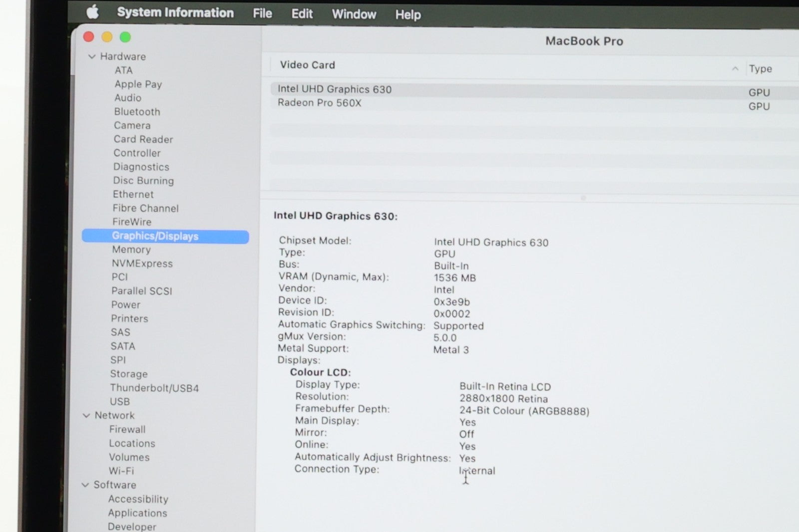
Task: Select Power in the sidebar
Action: (125, 304)
